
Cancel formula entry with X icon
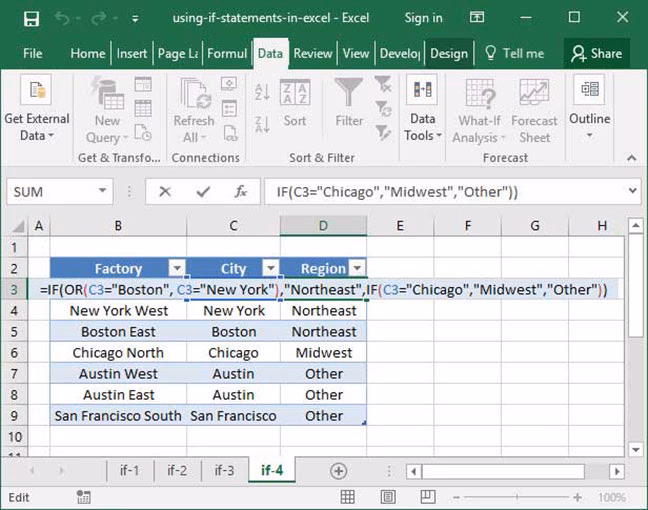[165, 191]
